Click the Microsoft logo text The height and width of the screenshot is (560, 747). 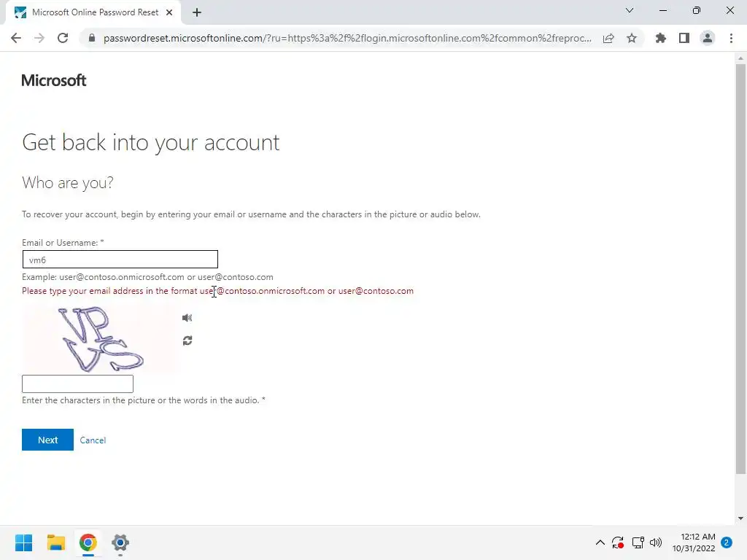coord(54,80)
